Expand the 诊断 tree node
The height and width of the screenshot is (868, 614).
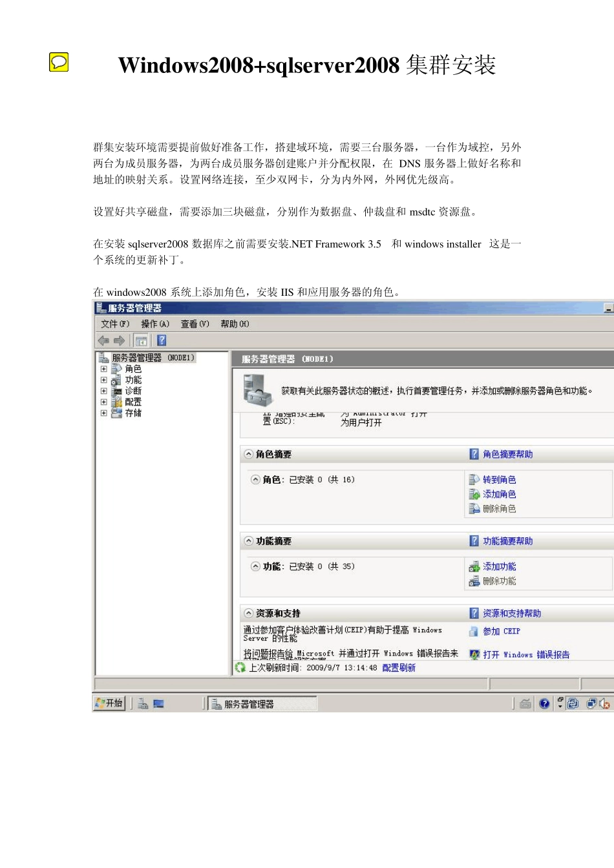103,391
